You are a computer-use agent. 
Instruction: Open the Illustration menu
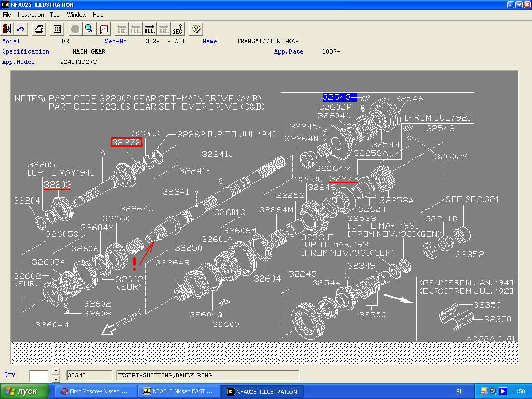(31, 15)
